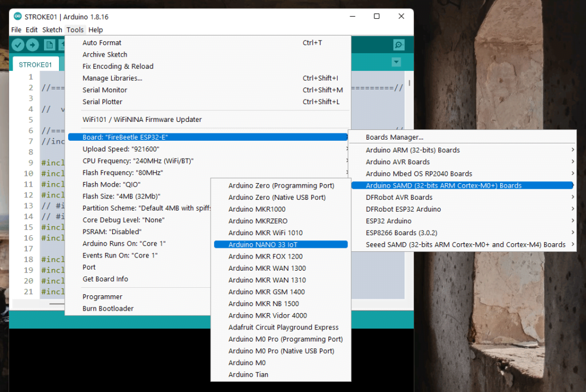The image size is (586, 392).
Task: Expand DFRobot ESP32 Arduino boards
Action: click(x=464, y=209)
